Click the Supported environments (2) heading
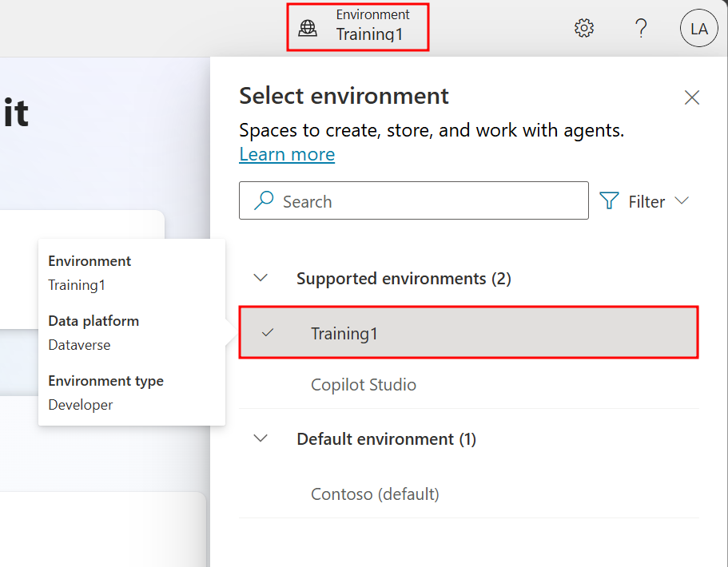Viewport: 728px width, 567px height. (x=404, y=279)
